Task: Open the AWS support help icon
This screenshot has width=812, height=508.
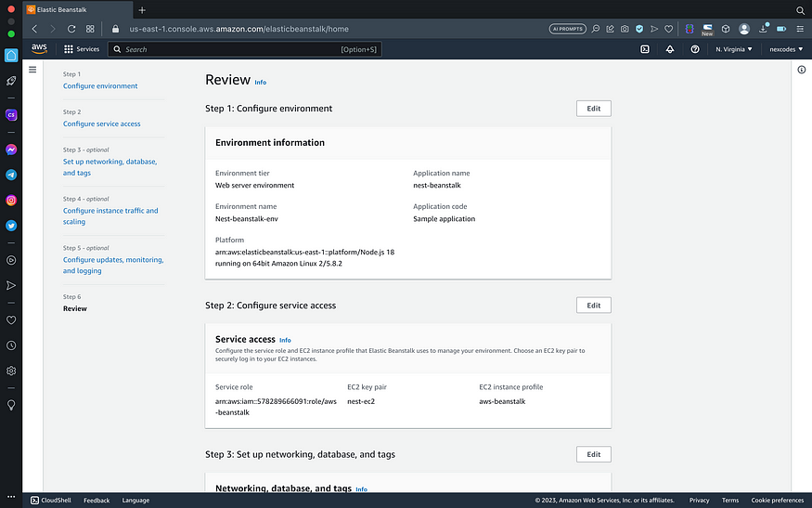Action: pos(695,49)
